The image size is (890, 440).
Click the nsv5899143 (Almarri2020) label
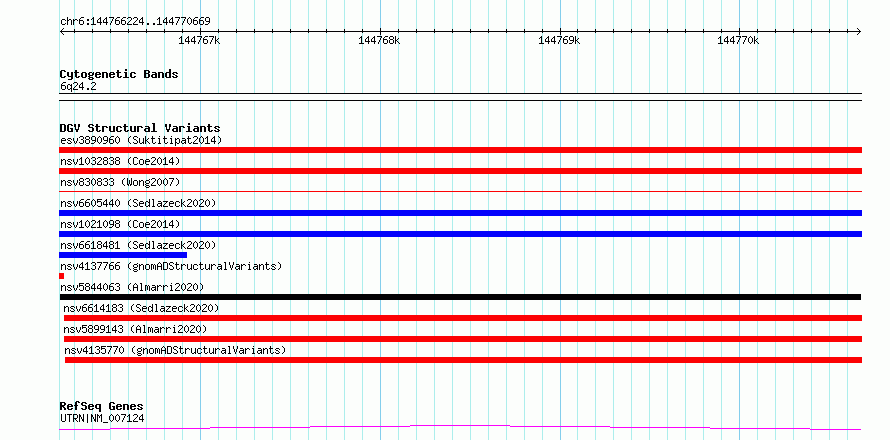[135, 329]
